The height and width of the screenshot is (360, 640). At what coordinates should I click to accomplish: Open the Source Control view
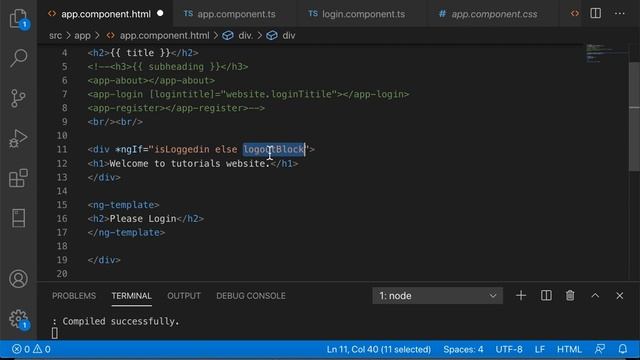(18, 98)
